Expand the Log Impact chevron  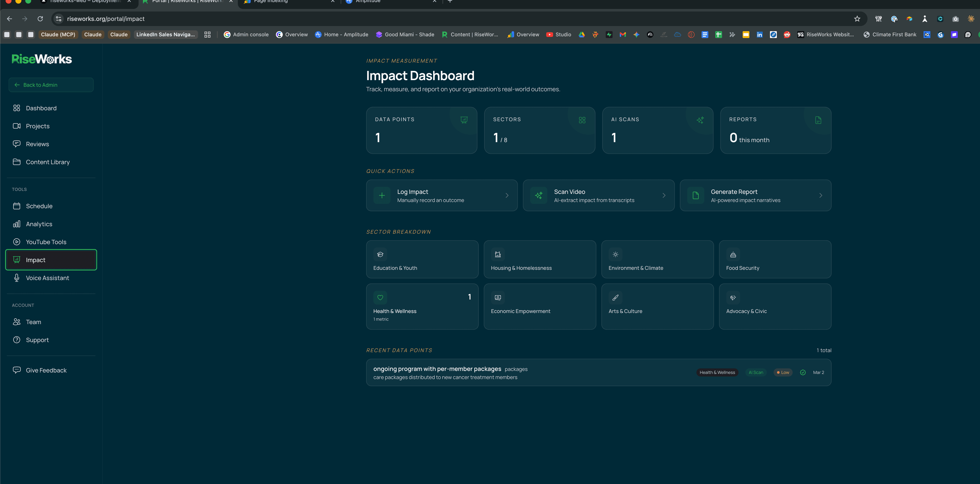(x=507, y=195)
